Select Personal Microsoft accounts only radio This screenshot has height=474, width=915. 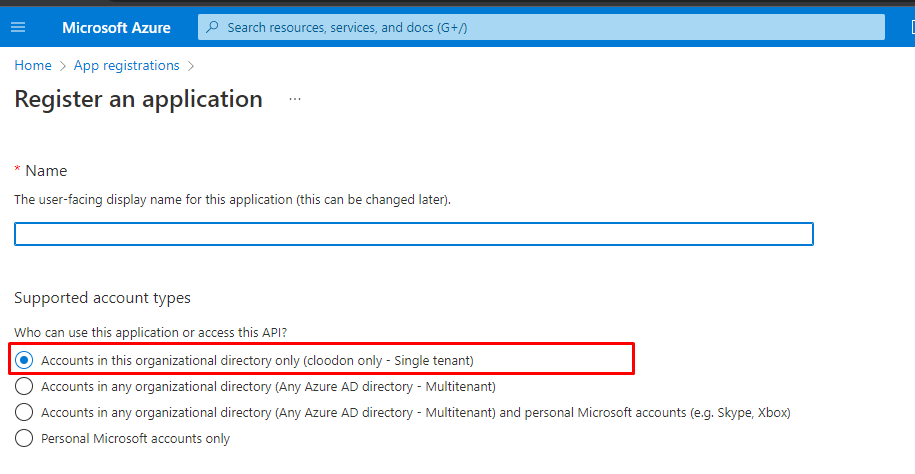pyautogui.click(x=24, y=438)
